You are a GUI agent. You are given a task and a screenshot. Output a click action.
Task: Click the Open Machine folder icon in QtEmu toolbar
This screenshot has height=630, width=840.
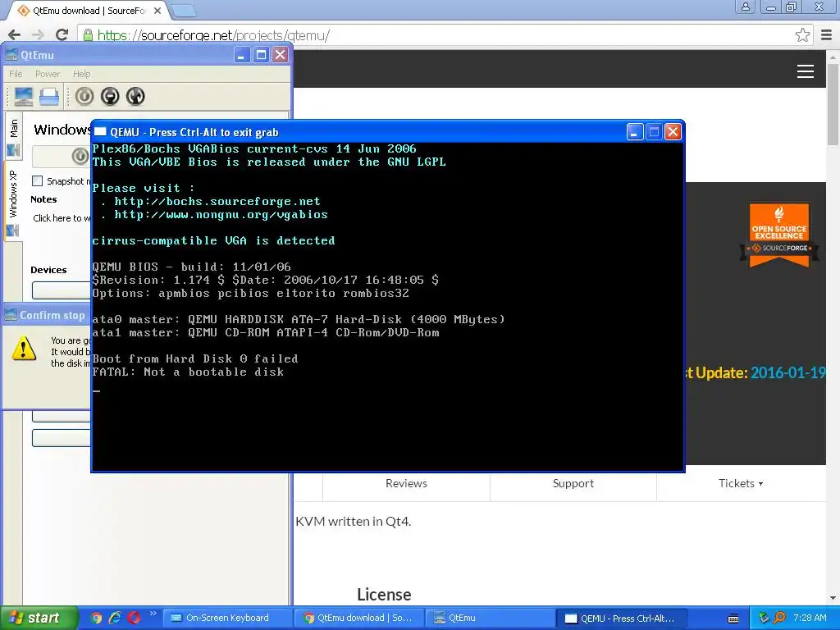click(x=49, y=97)
